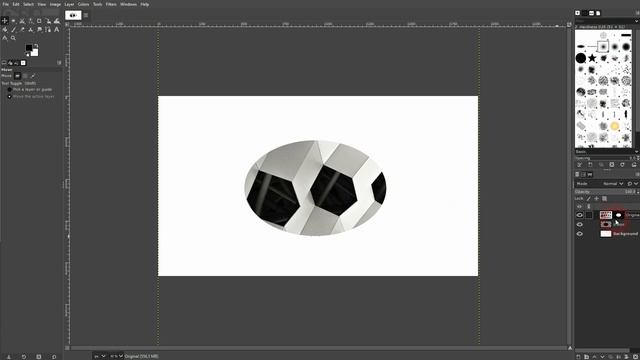640x360 pixels.
Task: Switch to the Paths dock tab
Action: click(x=589, y=174)
